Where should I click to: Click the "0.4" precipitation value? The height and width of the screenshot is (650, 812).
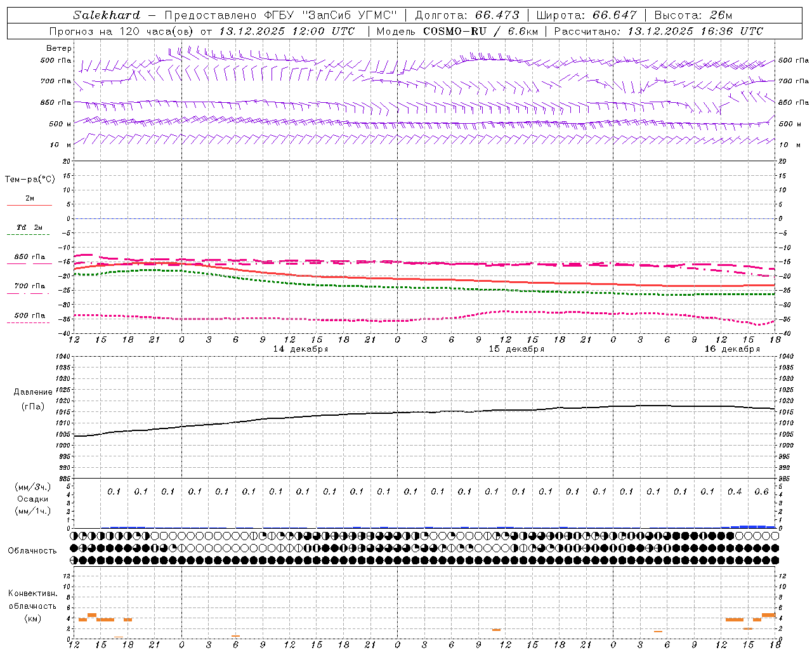pos(735,492)
